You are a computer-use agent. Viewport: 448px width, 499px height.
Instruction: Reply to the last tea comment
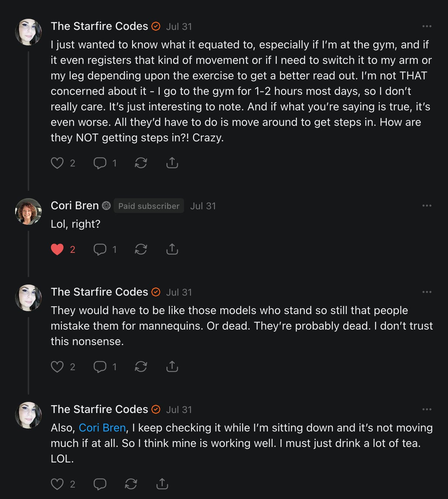pyautogui.click(x=100, y=484)
